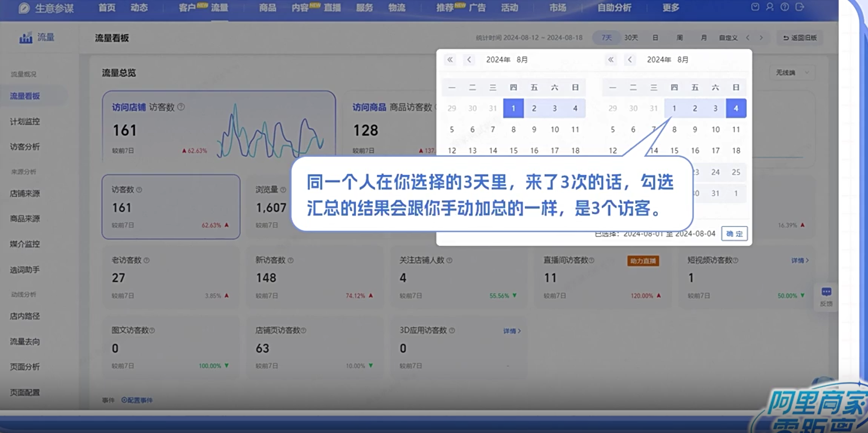Click the 生意参谋 logo in header
The width and height of the screenshot is (868, 433).
46,8
